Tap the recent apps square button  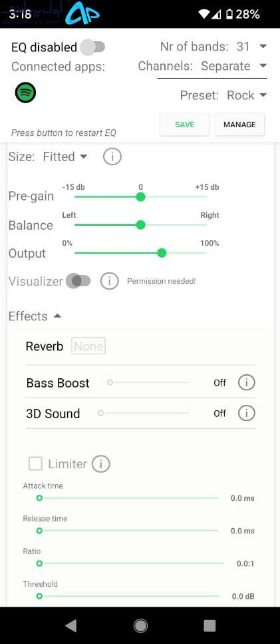pyautogui.click(x=210, y=625)
